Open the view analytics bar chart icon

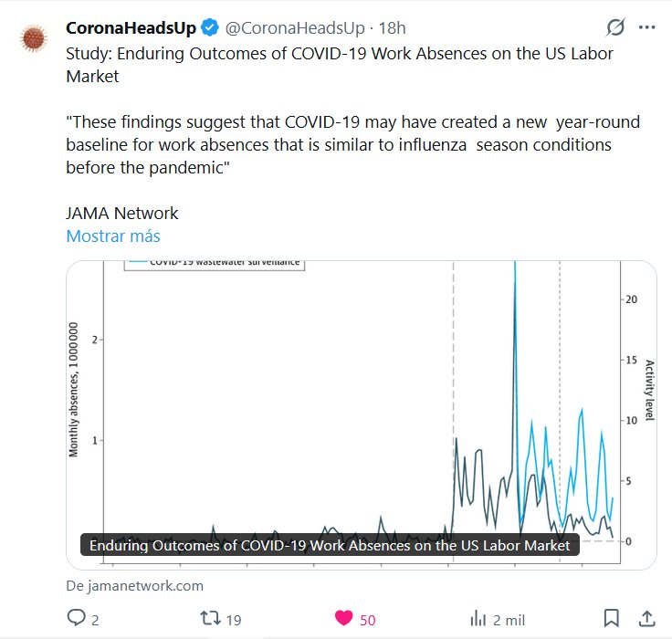[478, 619]
